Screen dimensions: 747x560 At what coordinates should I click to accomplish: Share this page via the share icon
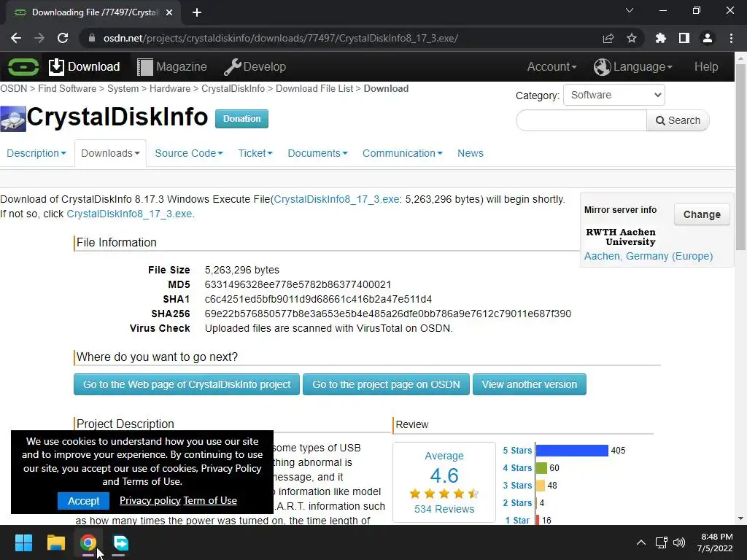point(608,38)
